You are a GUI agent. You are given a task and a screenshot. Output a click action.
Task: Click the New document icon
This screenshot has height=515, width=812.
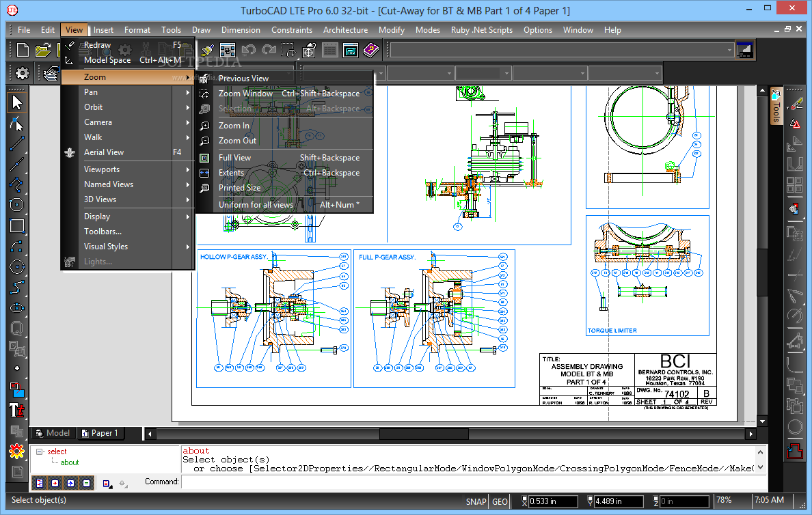point(23,51)
